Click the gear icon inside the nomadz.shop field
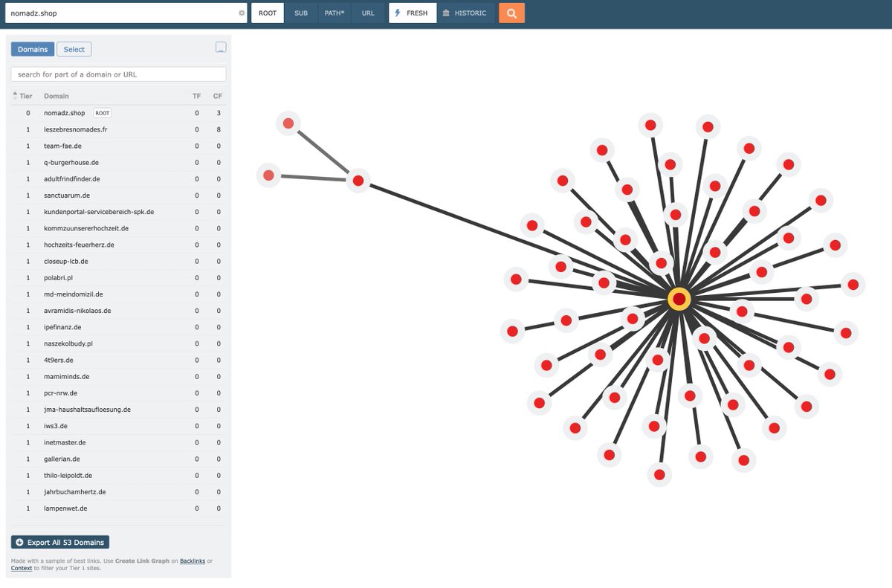Screen dimensions: 892x588 (241, 13)
